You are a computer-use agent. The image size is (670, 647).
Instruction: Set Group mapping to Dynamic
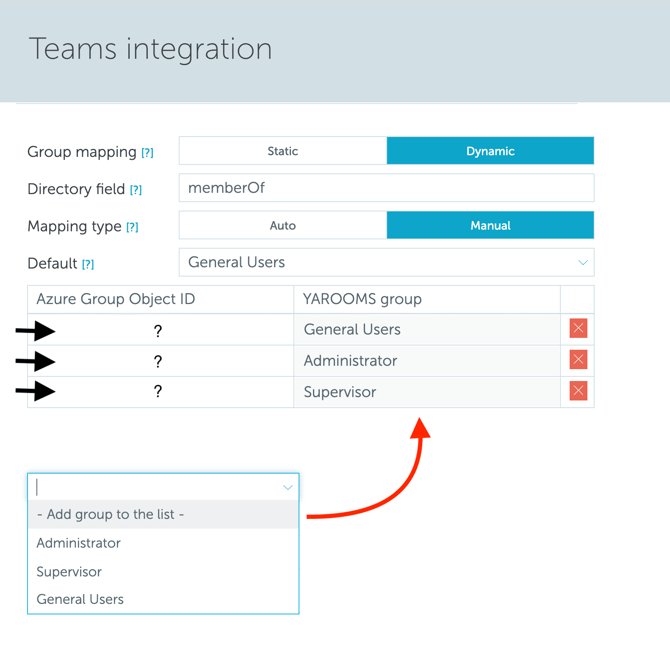490,151
